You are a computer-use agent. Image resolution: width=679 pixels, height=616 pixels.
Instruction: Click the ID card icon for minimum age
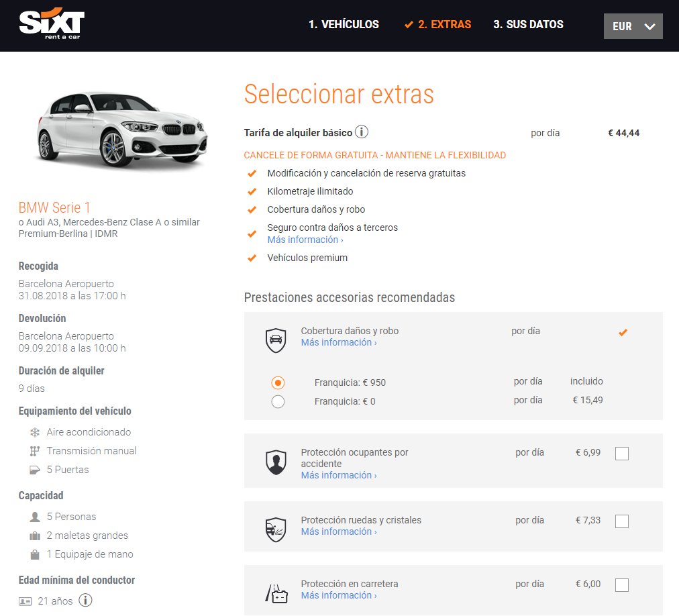(25, 601)
